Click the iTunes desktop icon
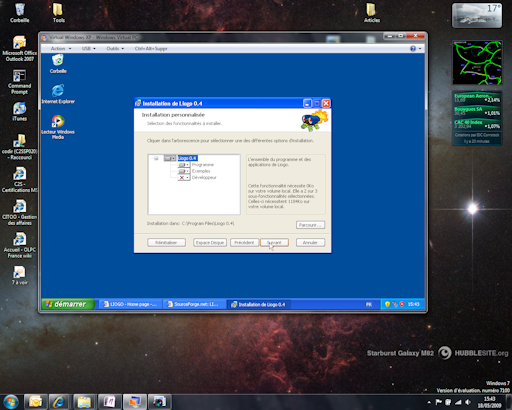Viewport: 512px width, 410px height. click(x=20, y=112)
